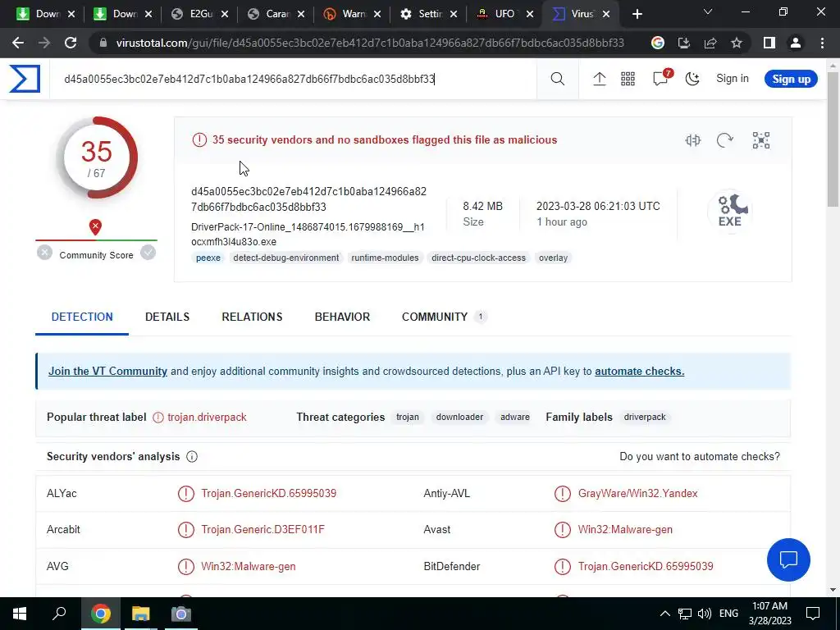Switch to the COMMUNITY tab

(x=444, y=317)
